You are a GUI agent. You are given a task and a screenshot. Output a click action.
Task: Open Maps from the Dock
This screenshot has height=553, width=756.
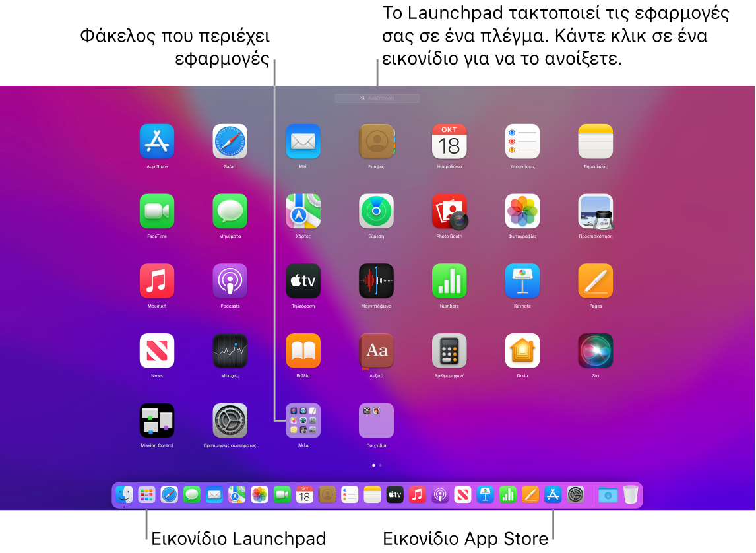pos(237,495)
